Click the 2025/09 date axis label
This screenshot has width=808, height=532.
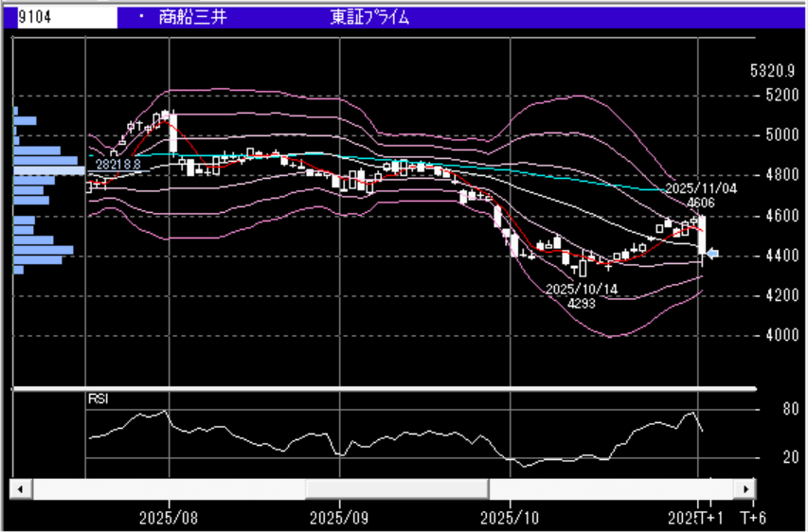pyautogui.click(x=339, y=518)
